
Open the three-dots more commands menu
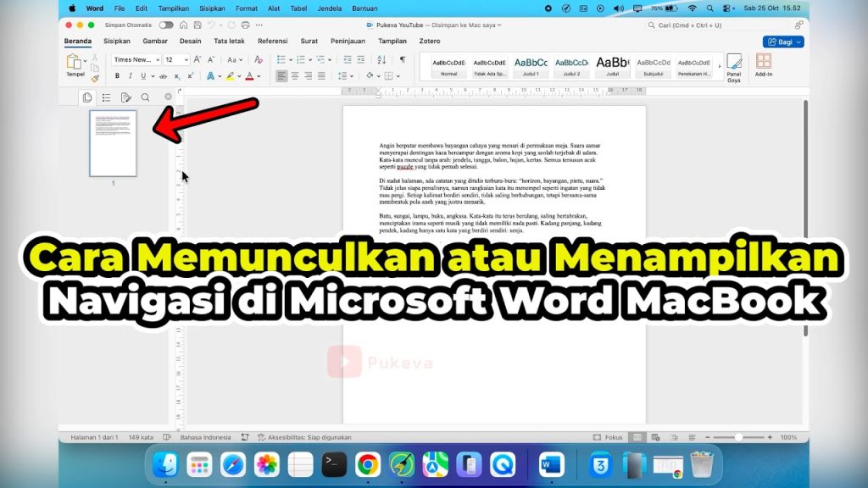point(259,25)
